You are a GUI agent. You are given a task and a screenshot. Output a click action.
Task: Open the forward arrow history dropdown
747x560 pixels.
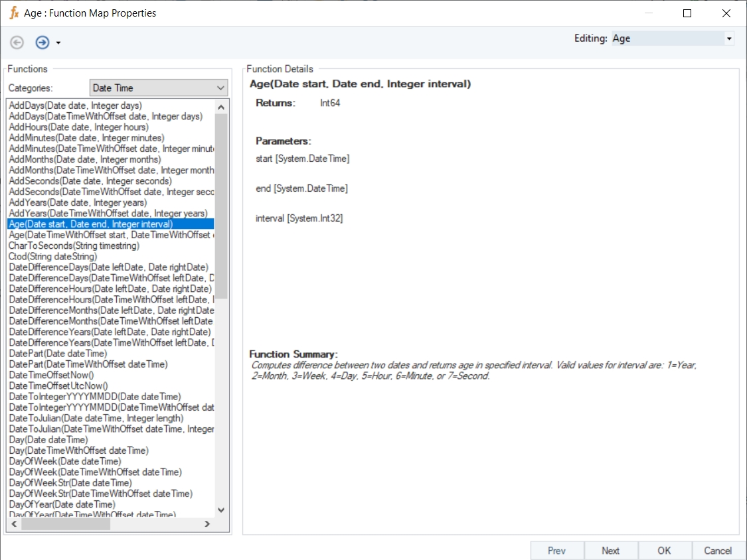pyautogui.click(x=58, y=43)
